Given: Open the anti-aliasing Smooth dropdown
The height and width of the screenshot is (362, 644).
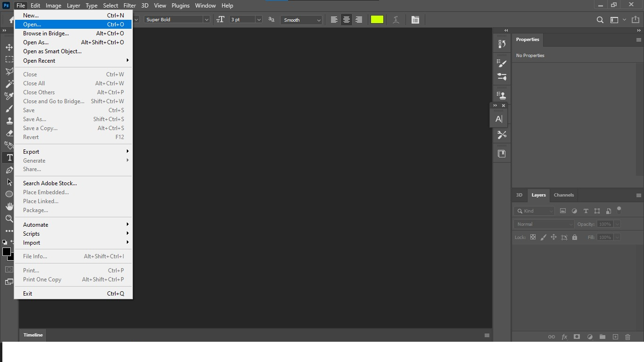Looking at the screenshot, I should pyautogui.click(x=319, y=20).
